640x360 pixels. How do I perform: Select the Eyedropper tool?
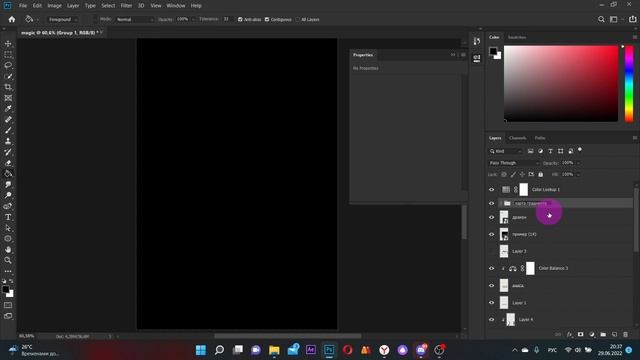tap(8, 109)
